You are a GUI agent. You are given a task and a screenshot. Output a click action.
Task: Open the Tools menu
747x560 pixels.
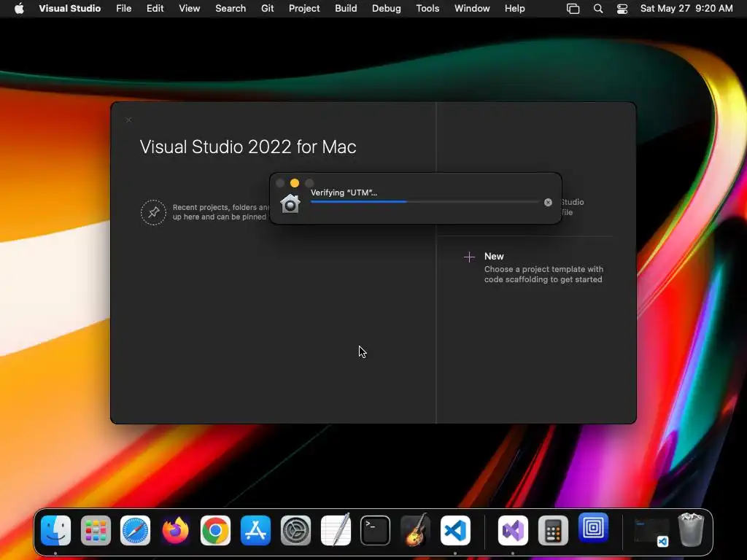click(427, 9)
